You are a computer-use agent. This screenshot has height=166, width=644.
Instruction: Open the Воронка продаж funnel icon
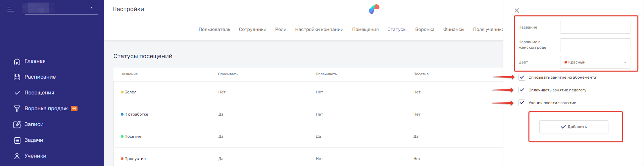(17, 109)
